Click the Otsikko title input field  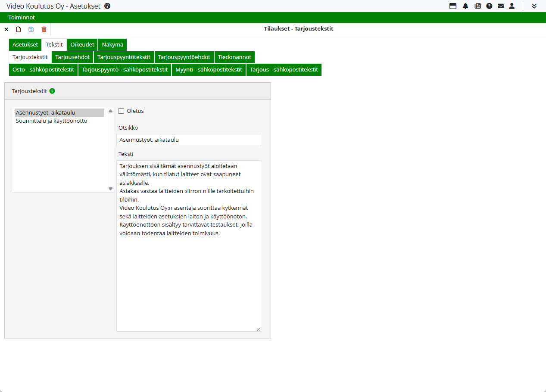click(188, 140)
